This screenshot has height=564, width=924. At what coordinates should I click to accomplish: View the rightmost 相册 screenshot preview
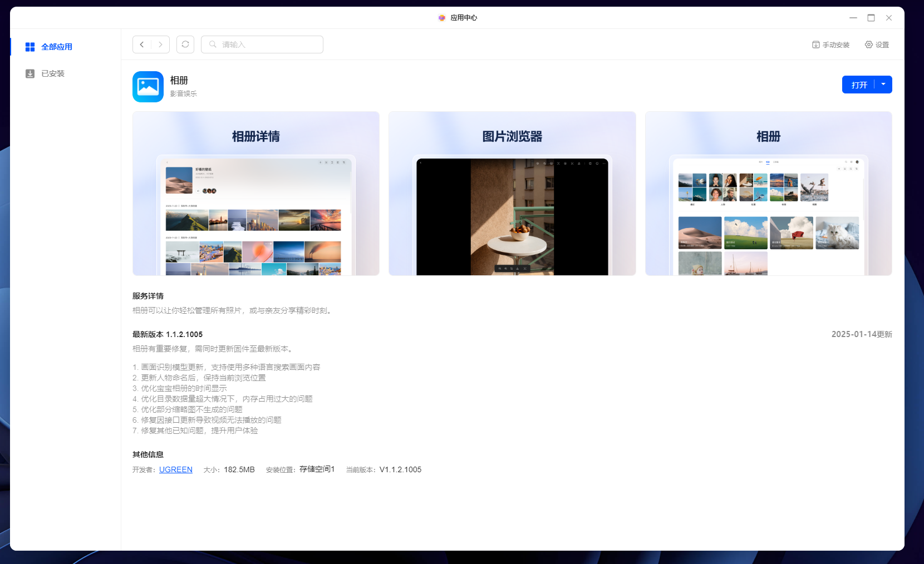[768, 194]
